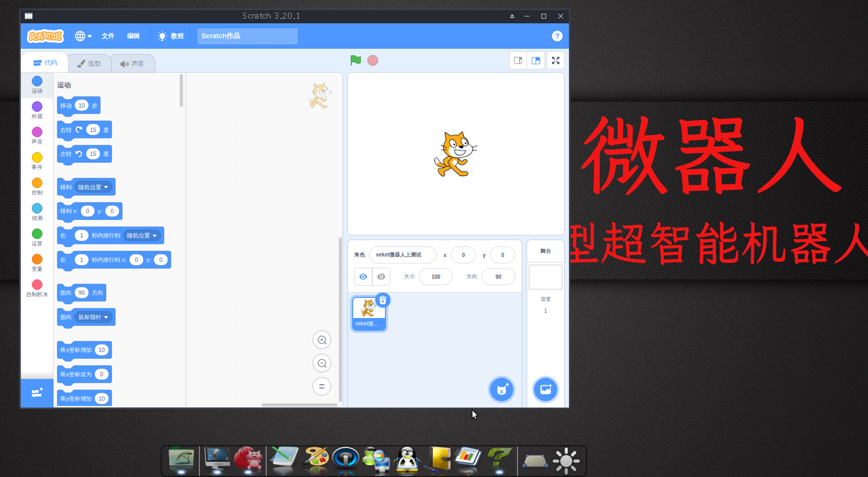Select the 变量 block category
This screenshot has width=868, height=477.
point(37,263)
